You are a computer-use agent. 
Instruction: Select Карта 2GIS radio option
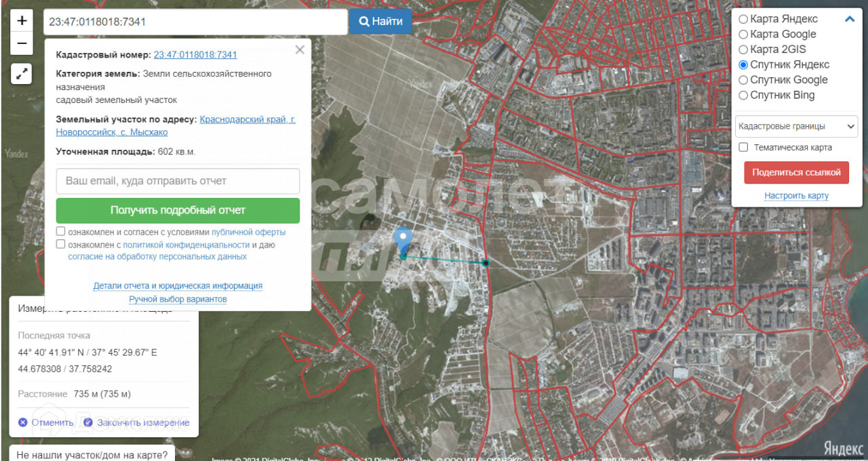tap(743, 49)
